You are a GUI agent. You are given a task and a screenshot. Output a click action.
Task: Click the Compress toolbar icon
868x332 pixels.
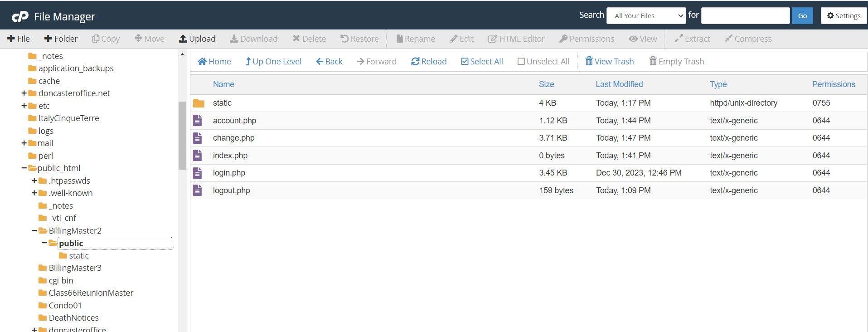[x=728, y=39]
